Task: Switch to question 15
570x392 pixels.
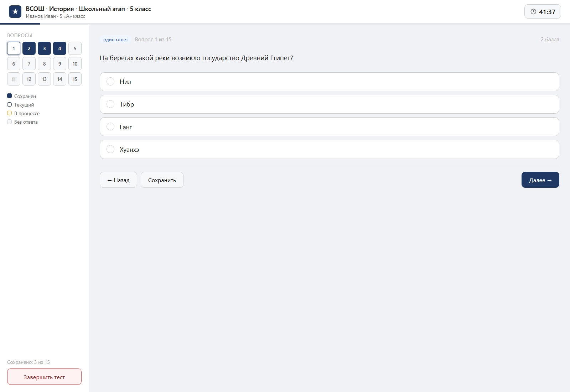Action: 75,79
